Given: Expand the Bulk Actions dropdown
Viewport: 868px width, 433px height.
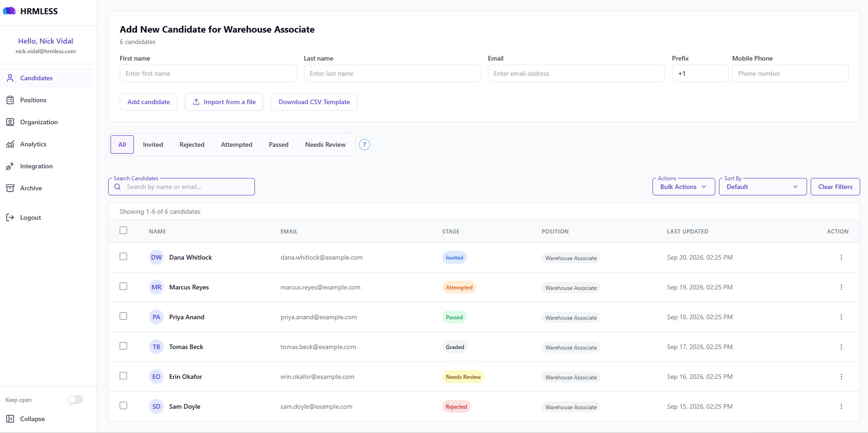Looking at the screenshot, I should pyautogui.click(x=684, y=187).
